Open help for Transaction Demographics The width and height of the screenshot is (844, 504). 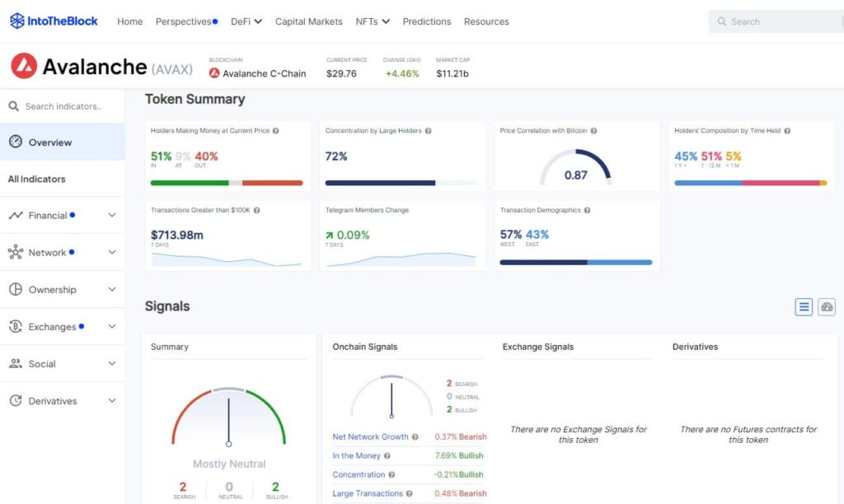[x=587, y=210]
